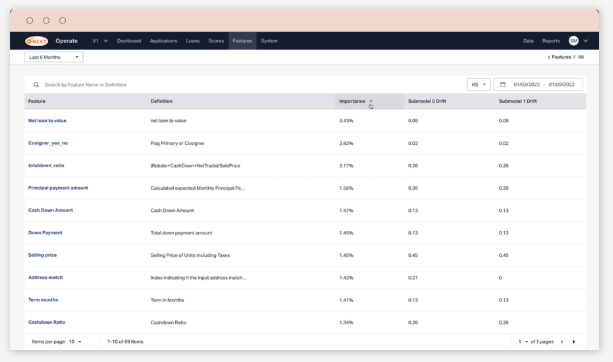613x362 pixels.
Task: Click Selling Price of Units including Taxes
Action: pyautogui.click(x=190, y=255)
